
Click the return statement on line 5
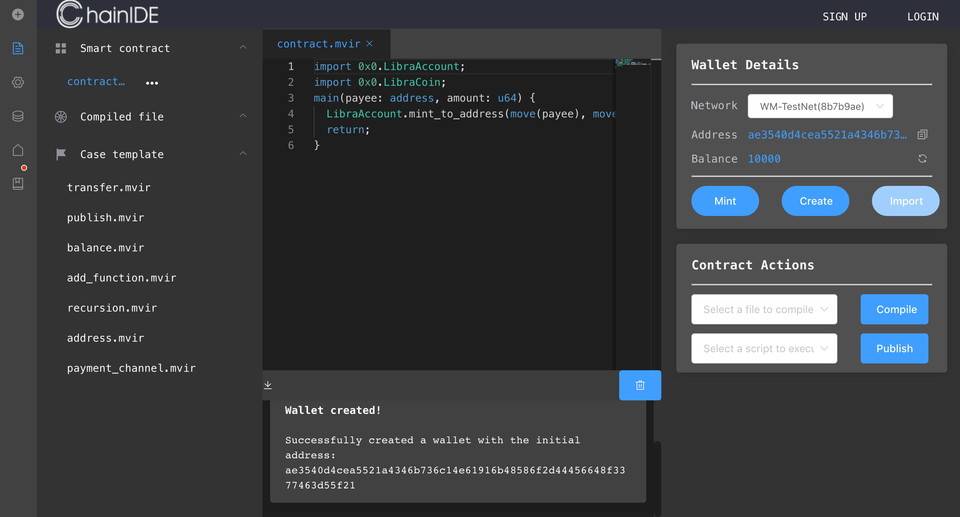pos(348,130)
